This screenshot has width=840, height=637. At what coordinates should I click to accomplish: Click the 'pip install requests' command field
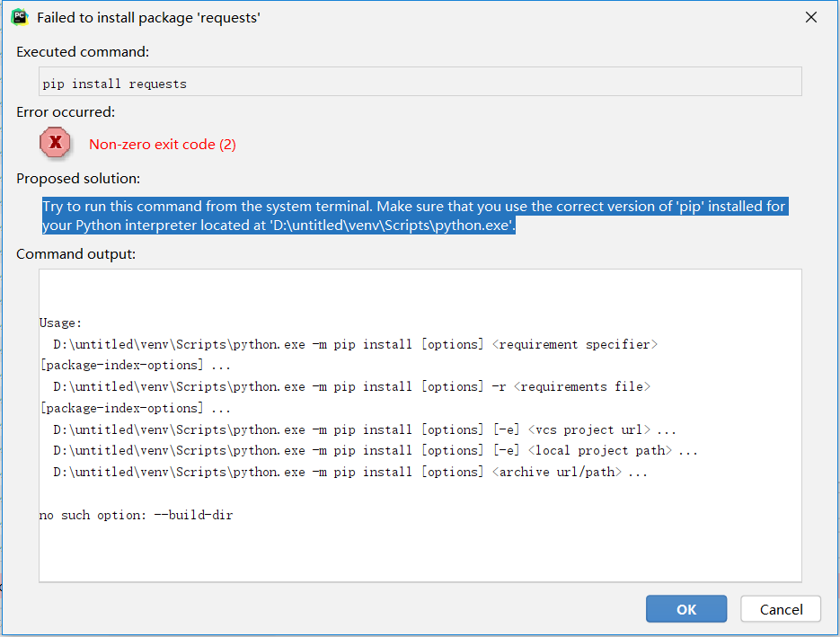420,84
